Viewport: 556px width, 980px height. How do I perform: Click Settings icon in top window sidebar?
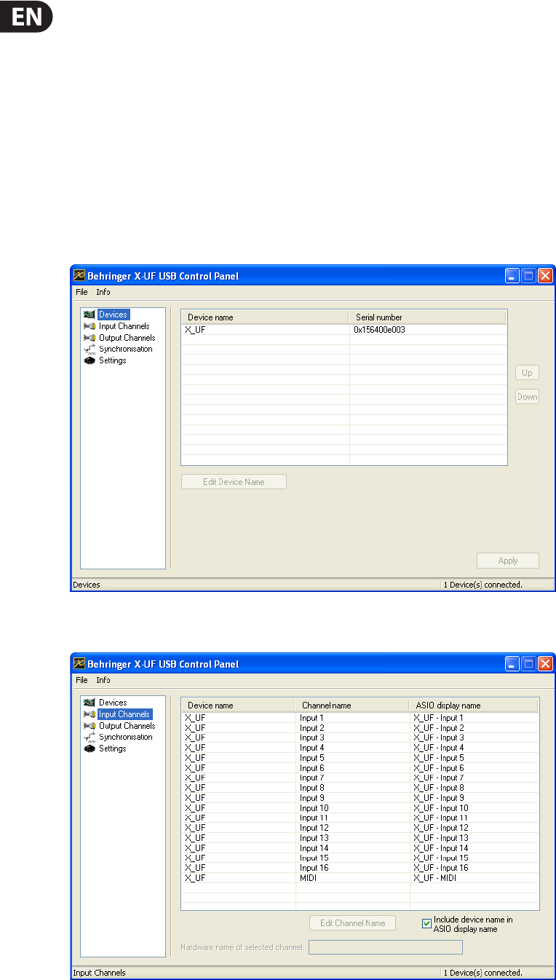pos(90,360)
